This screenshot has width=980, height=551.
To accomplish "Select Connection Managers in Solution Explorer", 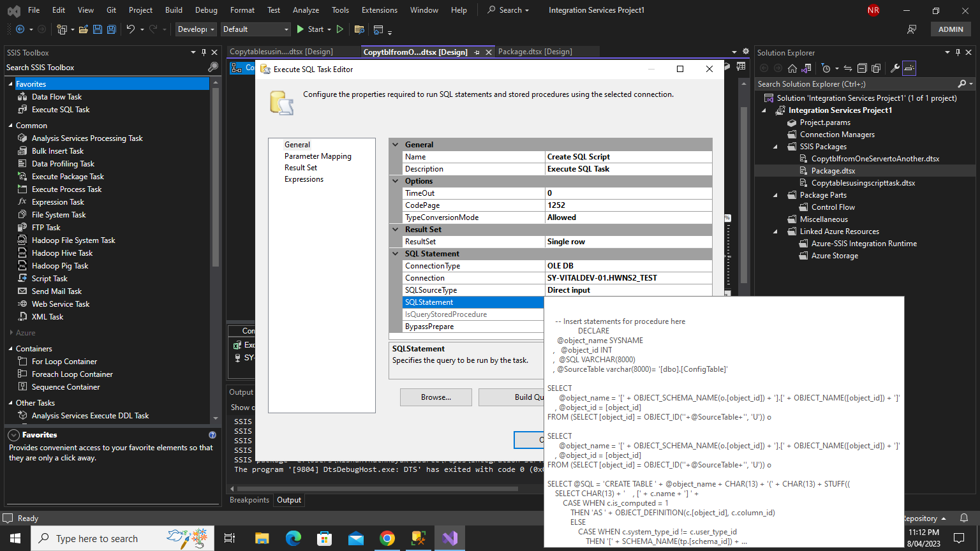I will coord(837,135).
